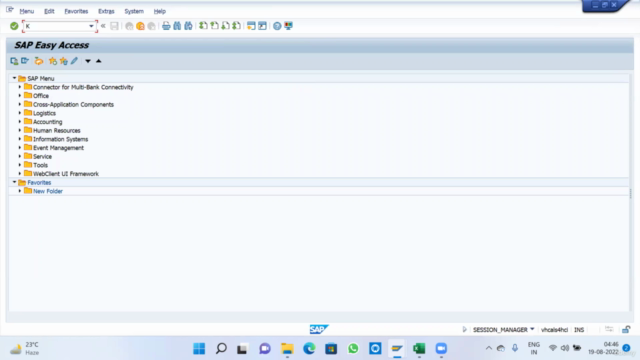
Task: Open the System menu
Action: pyautogui.click(x=134, y=11)
